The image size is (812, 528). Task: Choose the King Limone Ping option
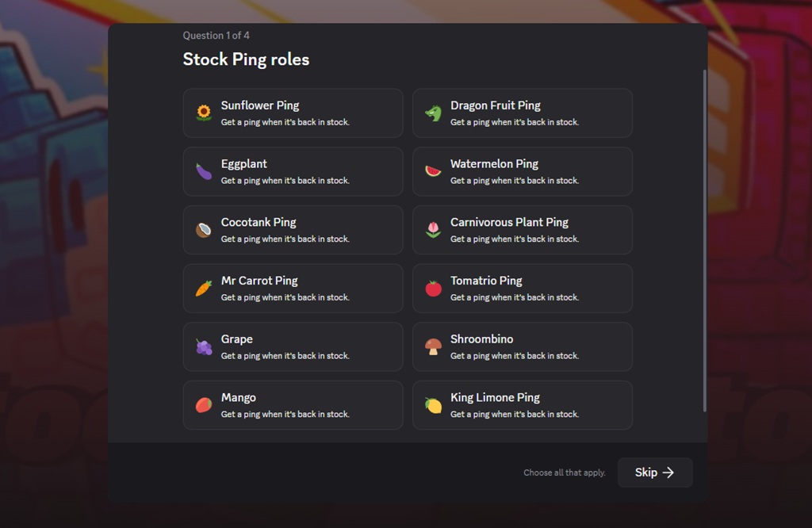pos(522,405)
